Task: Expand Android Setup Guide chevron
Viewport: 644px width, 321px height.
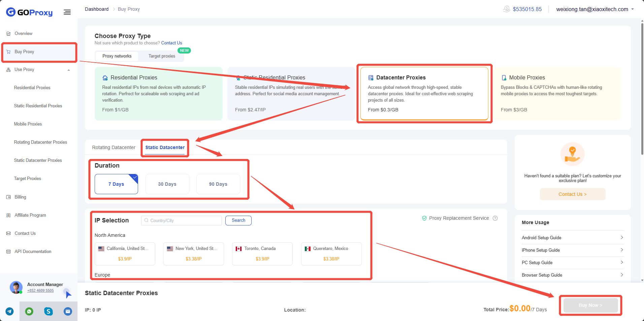Action: pos(622,238)
